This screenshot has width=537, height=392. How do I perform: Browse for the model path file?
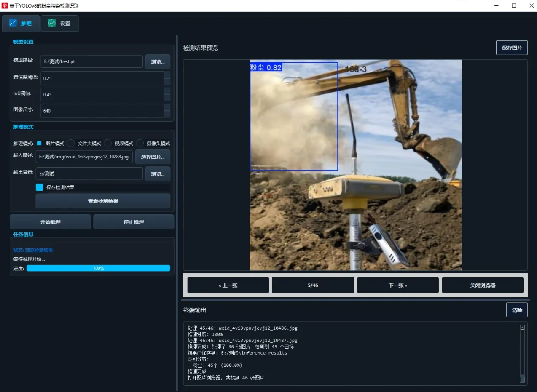click(158, 61)
